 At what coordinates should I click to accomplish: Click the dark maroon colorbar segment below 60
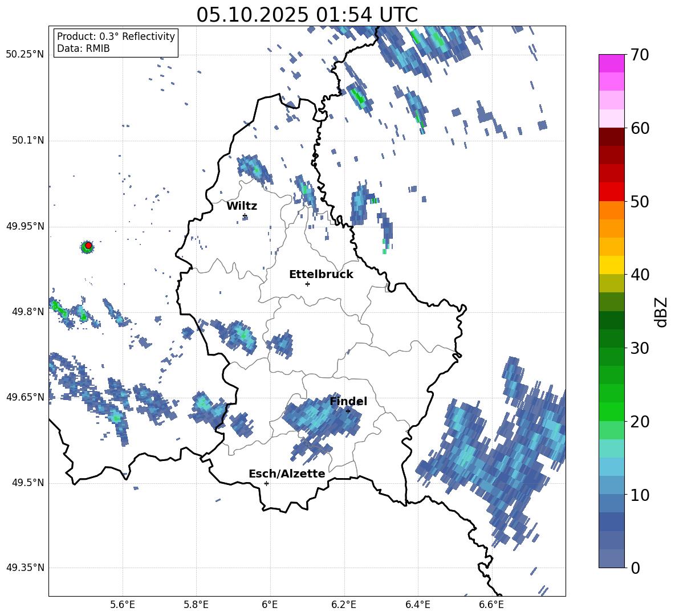point(611,136)
